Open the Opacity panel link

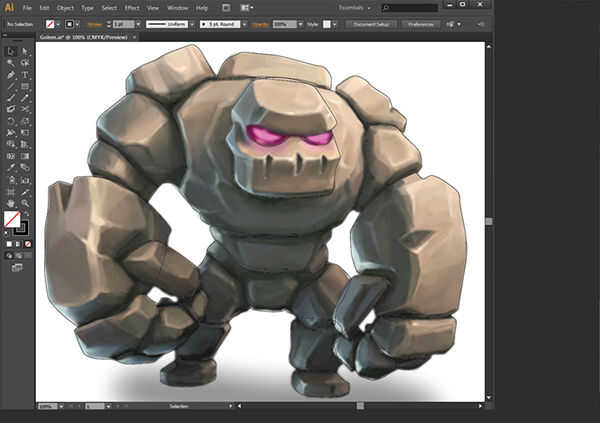pyautogui.click(x=261, y=24)
